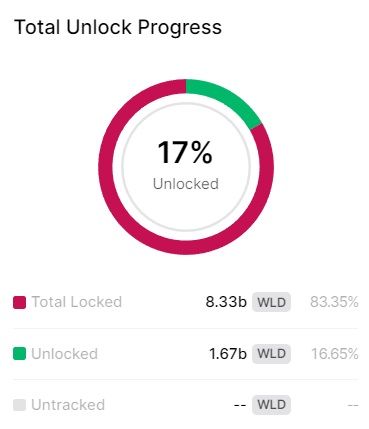This screenshot has height=429, width=369.
Task: Click the 83.35% locked percentage
Action: click(x=334, y=302)
